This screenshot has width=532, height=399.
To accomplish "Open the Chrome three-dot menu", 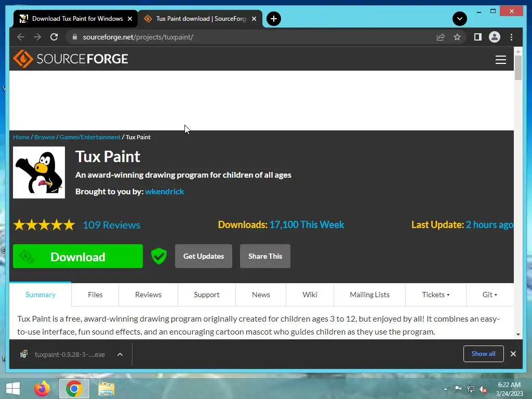I will pos(511,37).
